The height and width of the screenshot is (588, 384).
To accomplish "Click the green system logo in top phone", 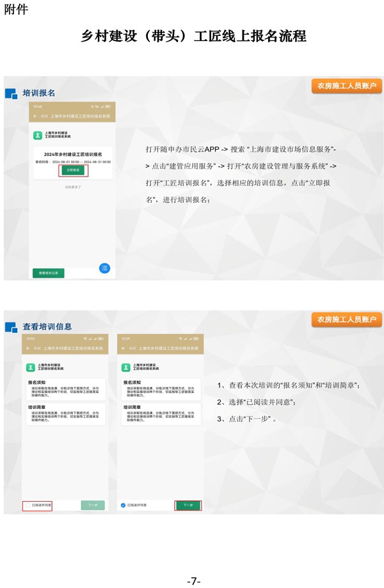I will point(38,135).
